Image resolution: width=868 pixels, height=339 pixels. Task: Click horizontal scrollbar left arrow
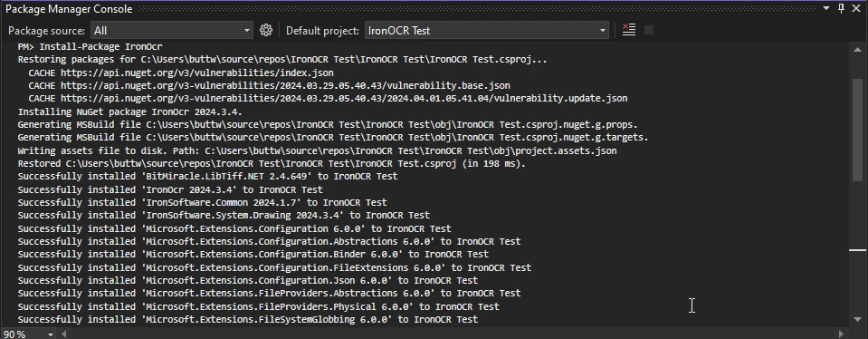[64, 334]
